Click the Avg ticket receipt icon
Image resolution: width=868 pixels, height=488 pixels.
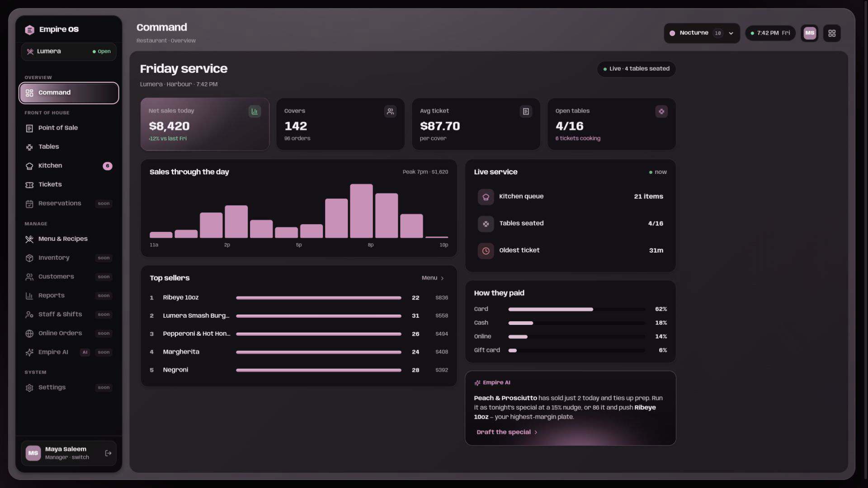pos(526,112)
